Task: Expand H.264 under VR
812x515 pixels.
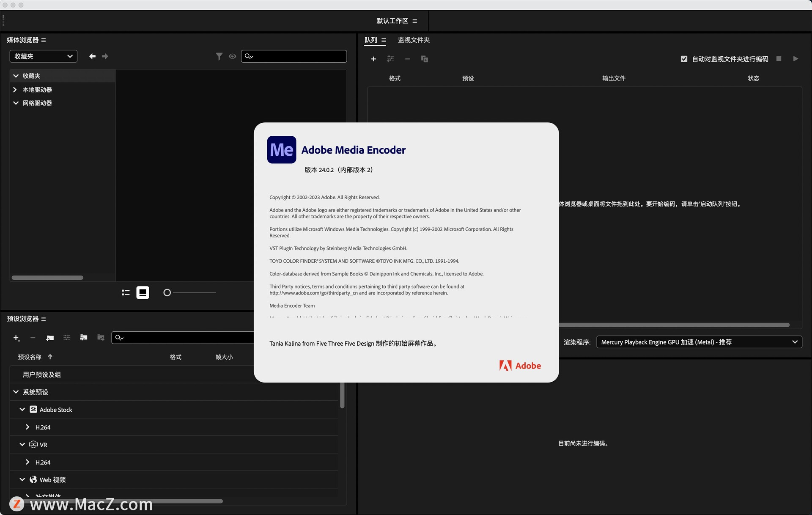Action: (27, 462)
